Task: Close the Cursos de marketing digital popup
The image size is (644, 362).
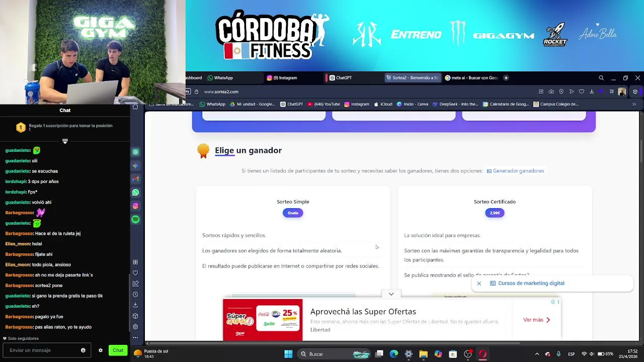Action: (x=479, y=284)
